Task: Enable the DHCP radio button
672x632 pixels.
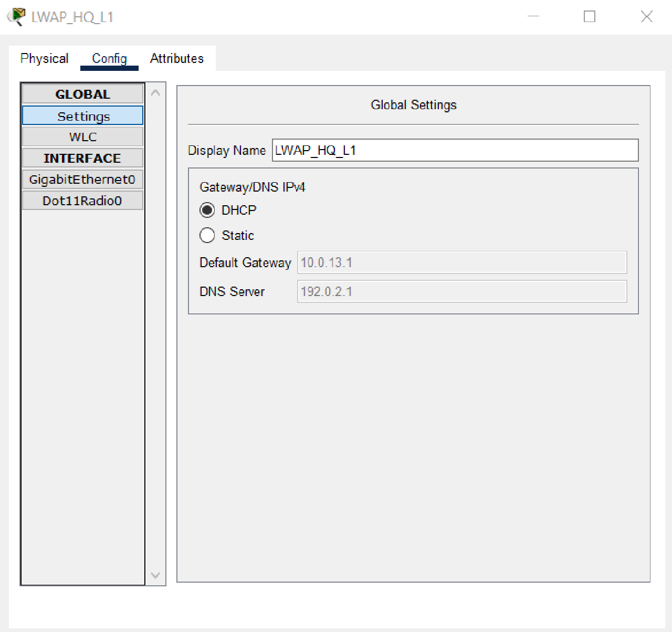Action: click(x=207, y=210)
